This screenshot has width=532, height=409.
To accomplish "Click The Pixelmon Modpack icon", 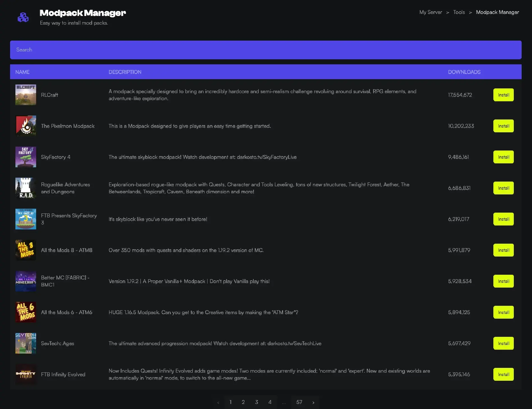I will tap(25, 126).
